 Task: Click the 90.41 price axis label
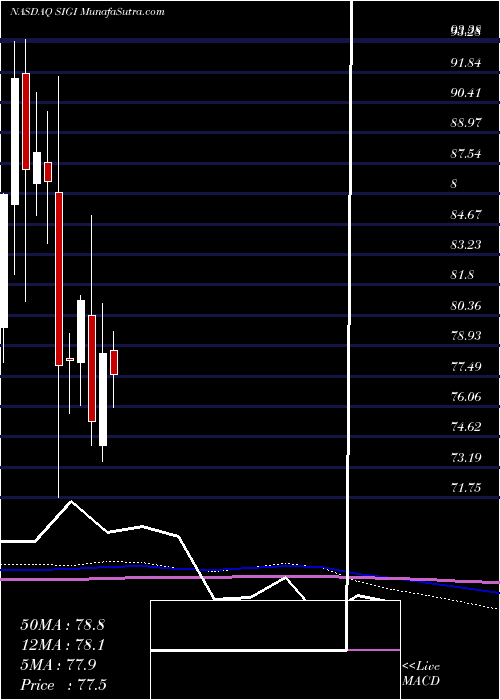click(466, 93)
